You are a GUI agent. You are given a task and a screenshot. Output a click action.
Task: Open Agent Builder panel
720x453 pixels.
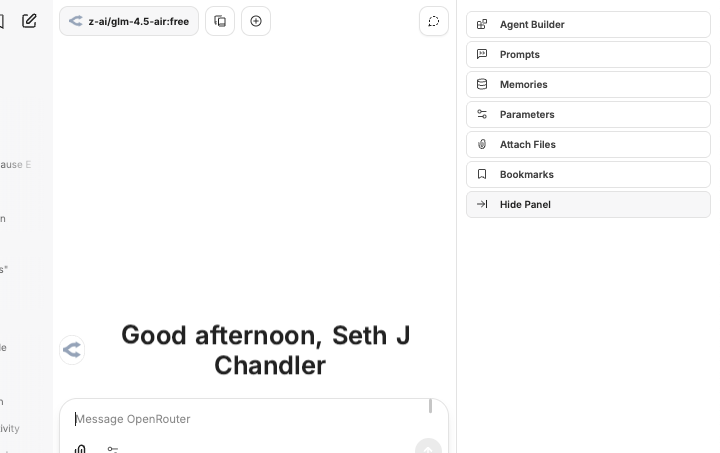pos(588,24)
